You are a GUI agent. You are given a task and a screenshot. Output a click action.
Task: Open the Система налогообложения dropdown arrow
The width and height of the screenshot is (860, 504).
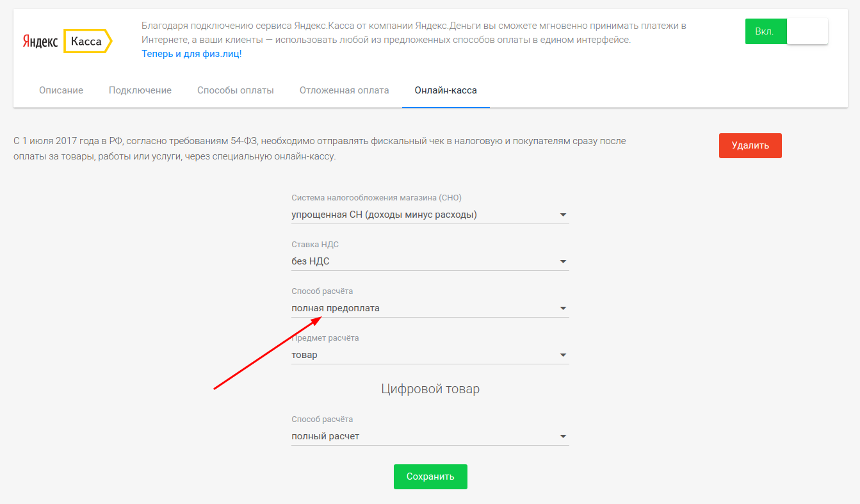click(x=563, y=215)
